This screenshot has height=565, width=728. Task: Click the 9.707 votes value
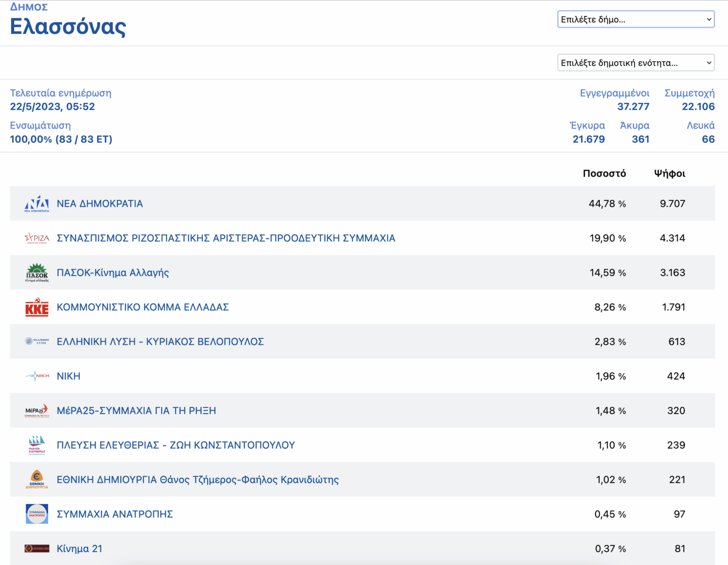(x=673, y=204)
